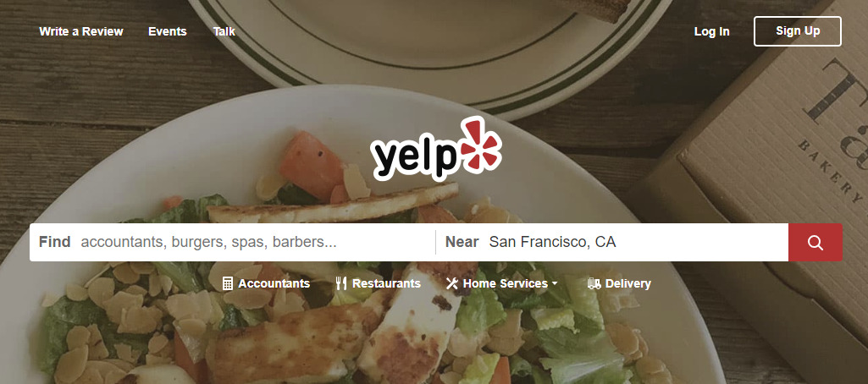Select the Home Services category text

(506, 283)
